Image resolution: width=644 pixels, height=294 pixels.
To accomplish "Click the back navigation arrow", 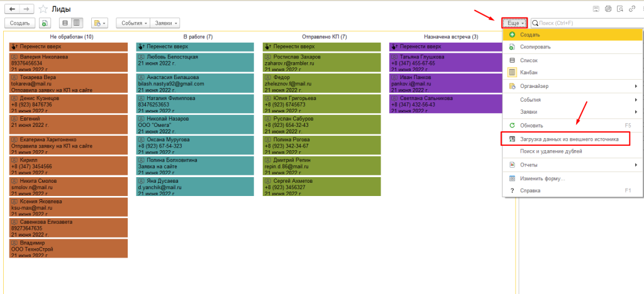I will coord(13,9).
